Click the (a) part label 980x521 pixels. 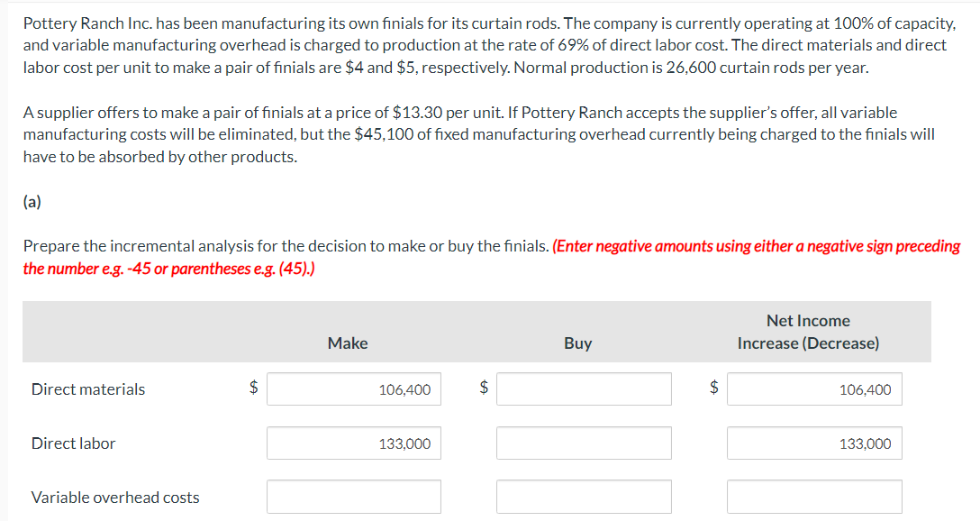pos(32,202)
